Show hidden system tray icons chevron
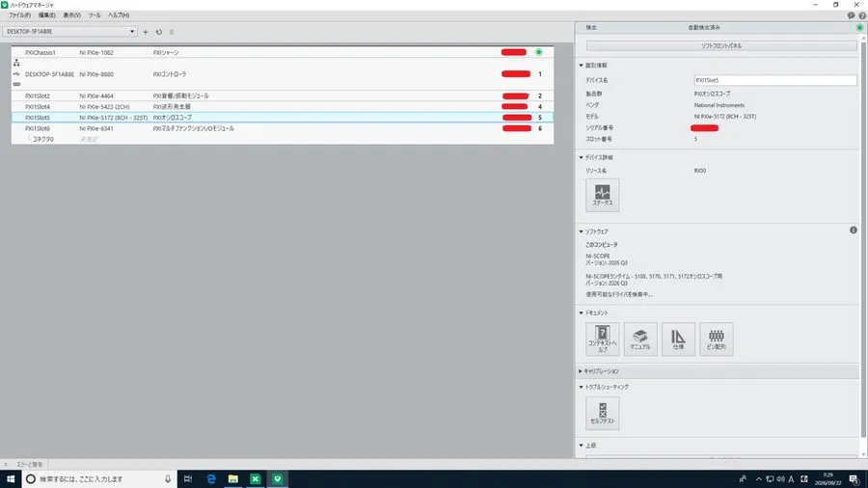The width and height of the screenshot is (868, 488). (x=759, y=479)
